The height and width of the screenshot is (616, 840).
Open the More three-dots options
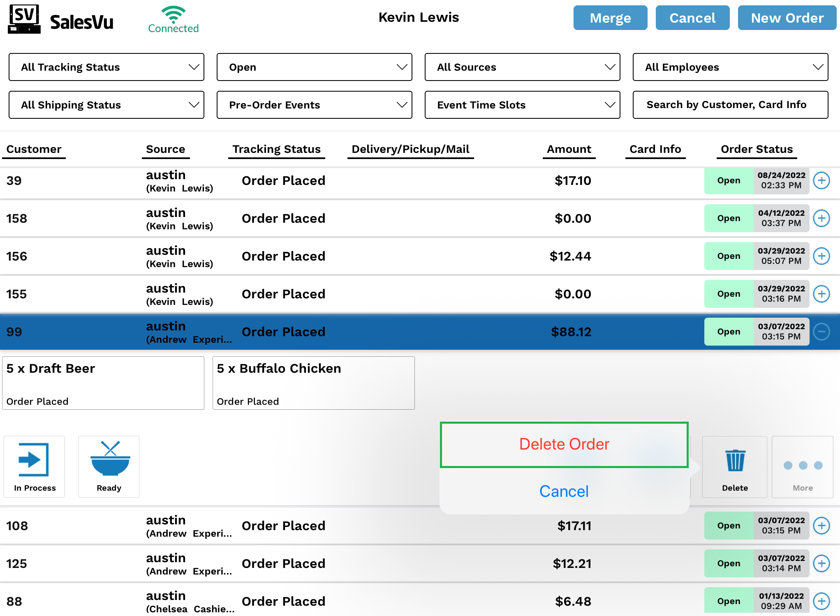click(x=802, y=466)
